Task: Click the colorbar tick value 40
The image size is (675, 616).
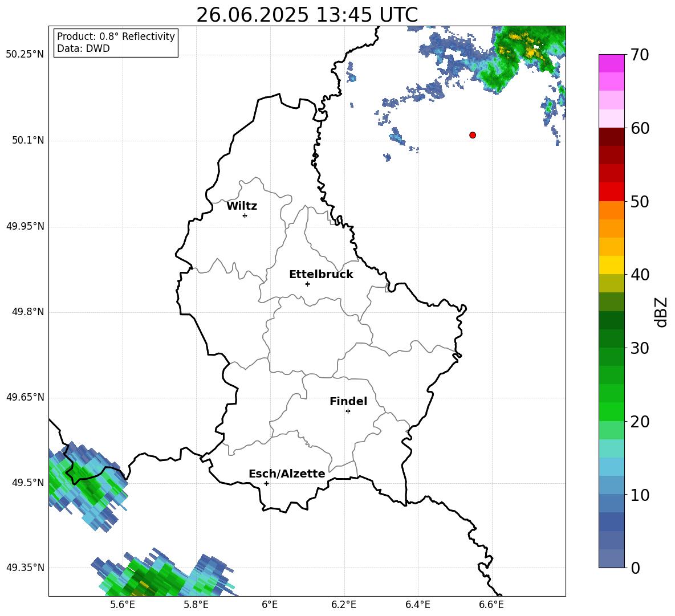Action: pyautogui.click(x=640, y=275)
